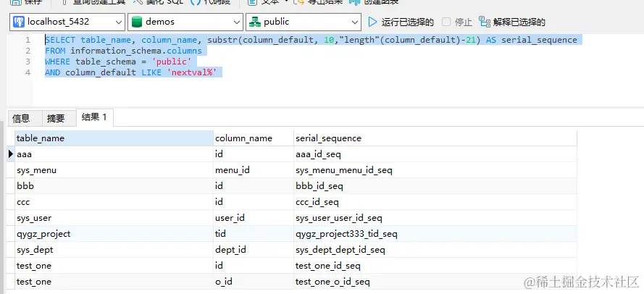Click the SELECT keyword on line 1

pos(60,41)
